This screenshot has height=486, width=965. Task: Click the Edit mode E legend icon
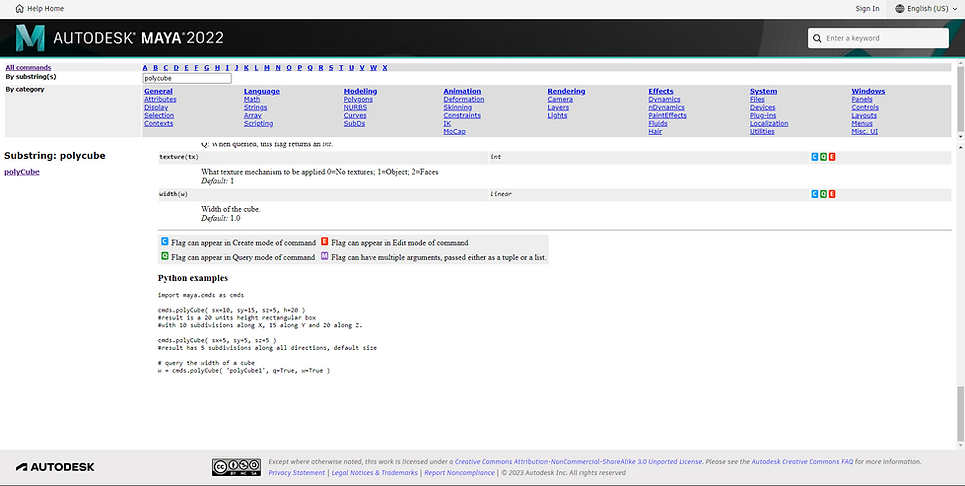pos(324,242)
